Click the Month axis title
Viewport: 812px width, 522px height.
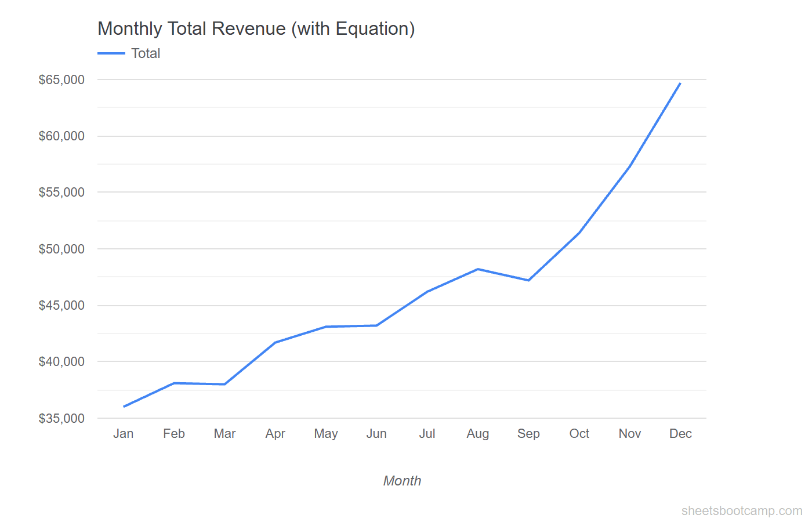pos(402,480)
